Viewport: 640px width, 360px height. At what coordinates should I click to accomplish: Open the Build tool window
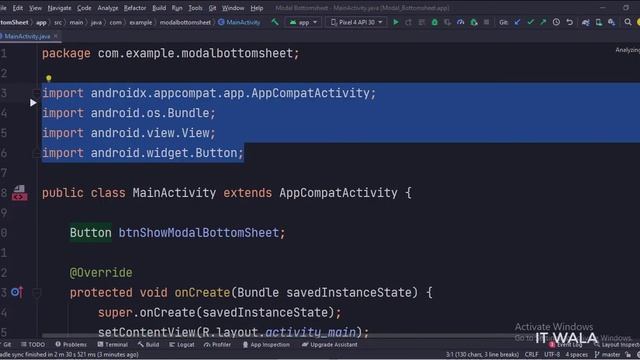pos(149,344)
